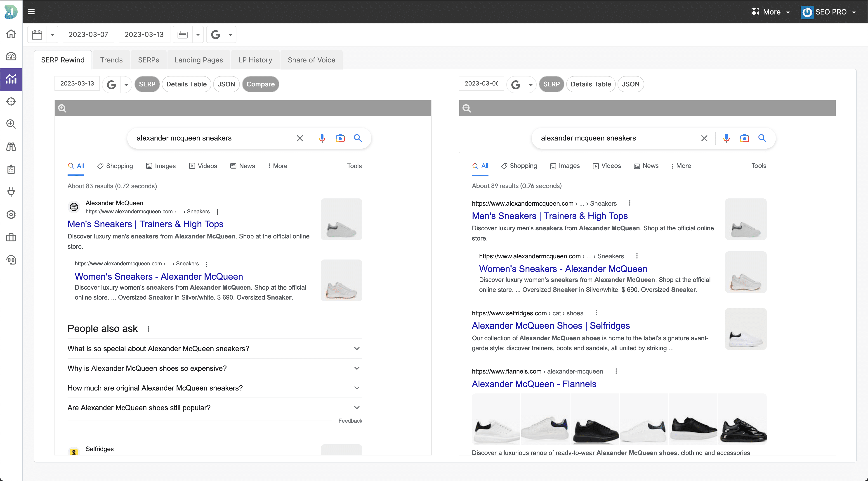Open the More apps dropdown in top bar

tap(771, 12)
